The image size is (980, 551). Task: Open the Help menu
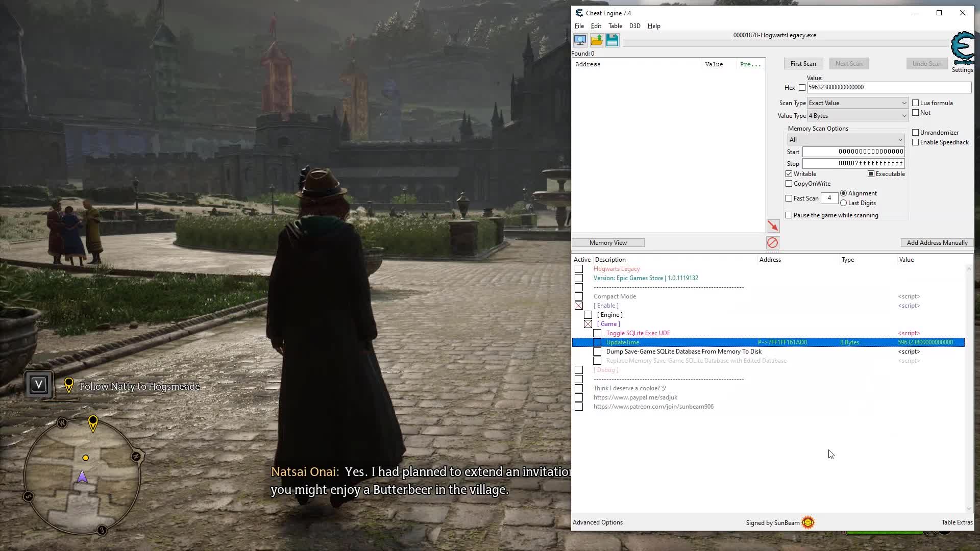click(x=653, y=26)
